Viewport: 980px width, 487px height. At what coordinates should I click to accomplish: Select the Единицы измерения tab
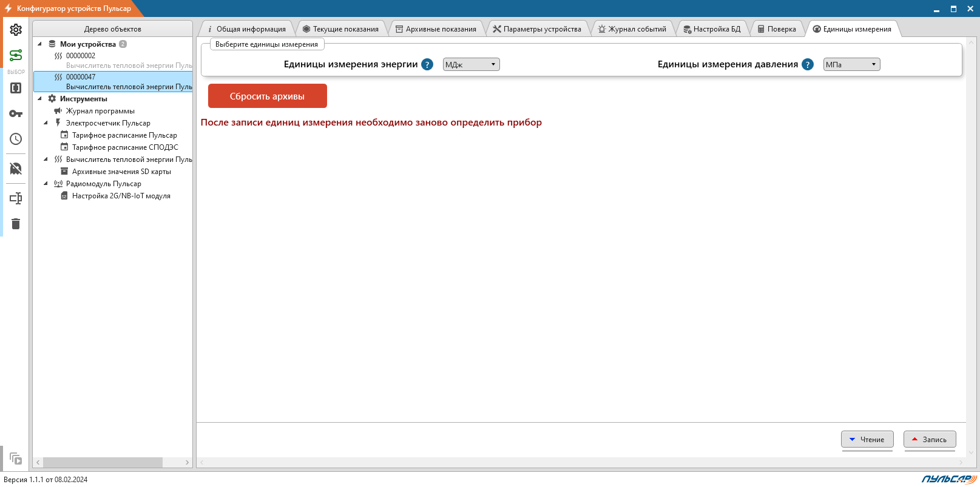click(x=852, y=29)
